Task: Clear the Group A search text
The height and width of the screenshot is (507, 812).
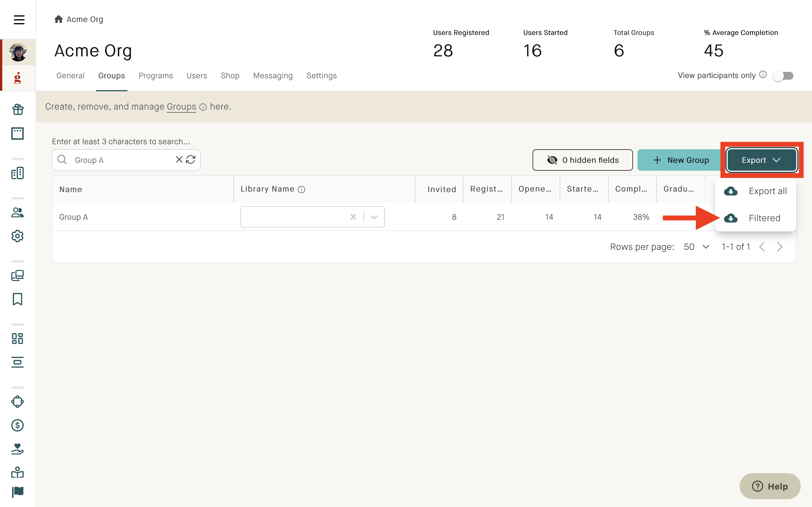Action: pyautogui.click(x=179, y=160)
